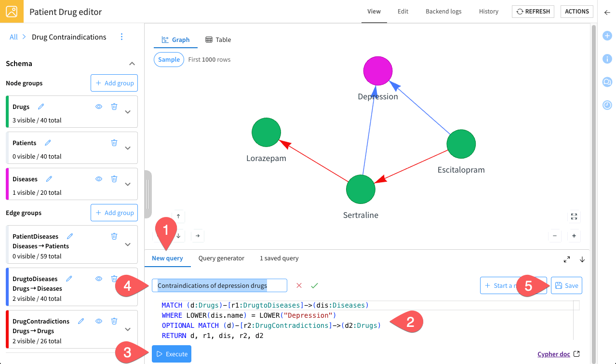Run the query with Execute button

(172, 354)
